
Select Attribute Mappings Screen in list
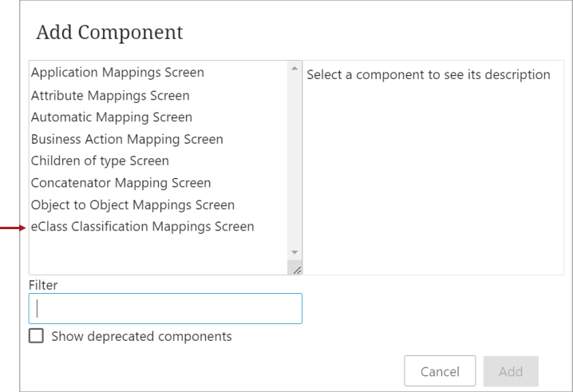coord(110,96)
